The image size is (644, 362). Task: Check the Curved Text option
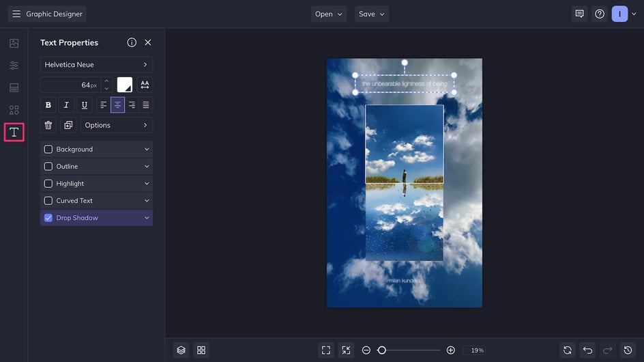[48, 201]
